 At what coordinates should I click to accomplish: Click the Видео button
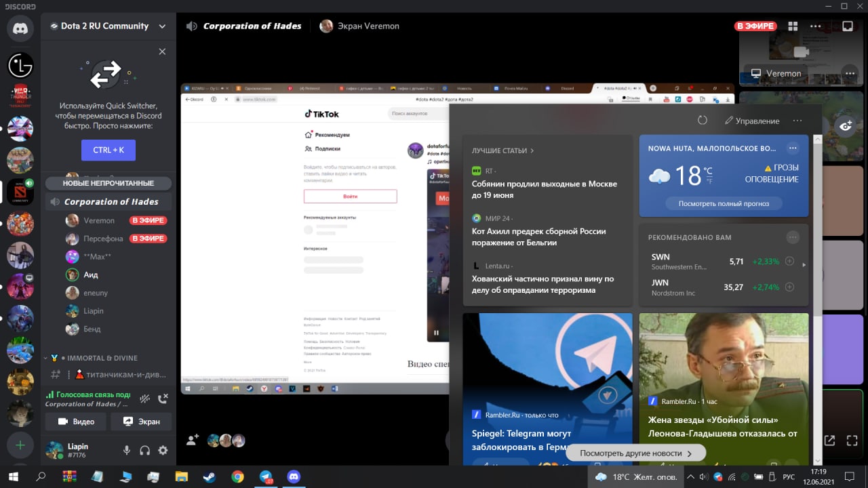76,421
